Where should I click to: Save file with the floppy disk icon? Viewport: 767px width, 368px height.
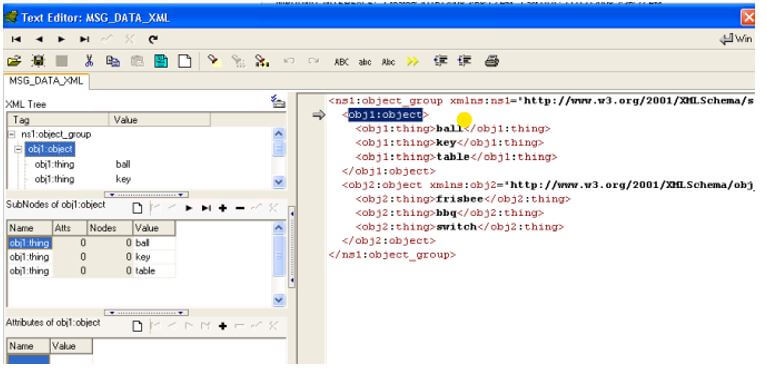[x=38, y=61]
